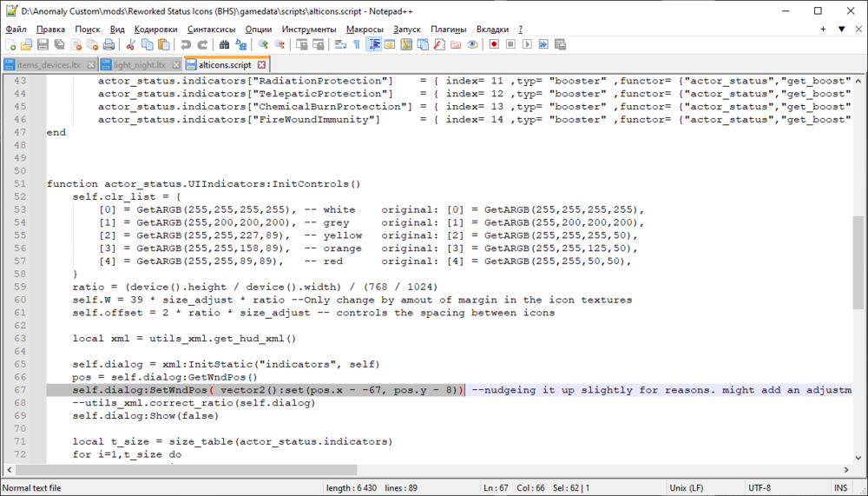This screenshot has width=868, height=496.
Task: Open Find with the binoculars icon
Action: (224, 44)
